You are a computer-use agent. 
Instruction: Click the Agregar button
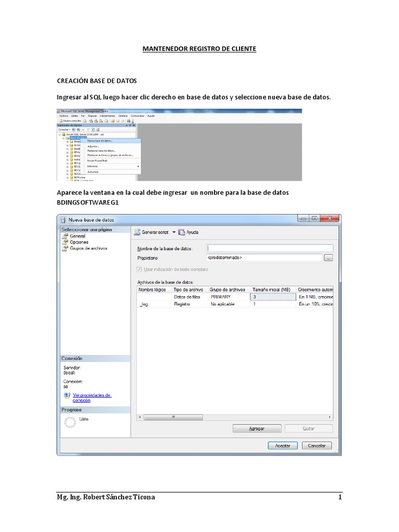point(257,429)
